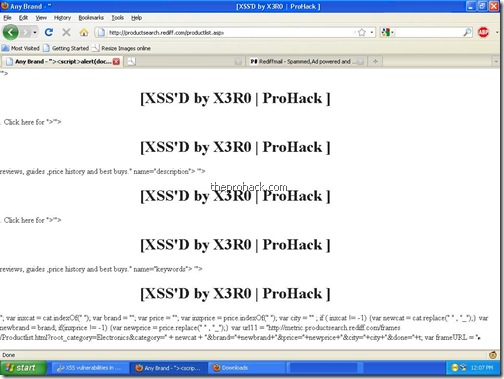
Task: Close the Any Brand tab with red X
Action: click(116, 62)
